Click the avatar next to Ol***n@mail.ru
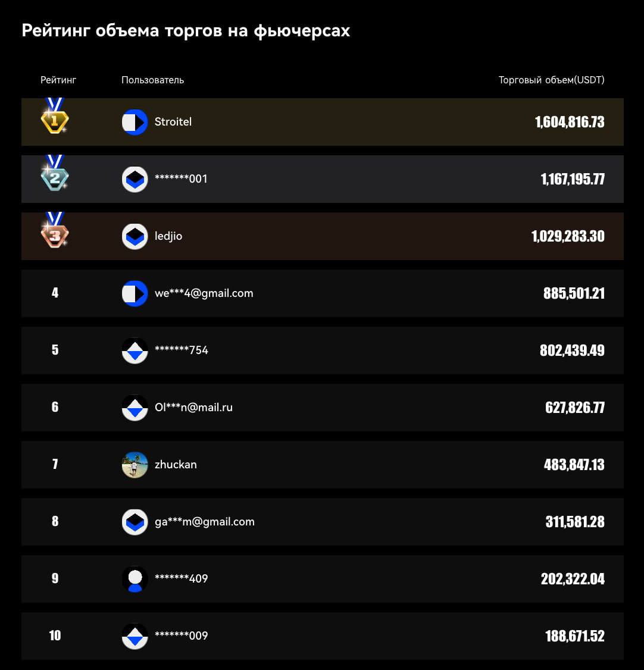Viewport: 644px width, 670px height. [x=135, y=408]
